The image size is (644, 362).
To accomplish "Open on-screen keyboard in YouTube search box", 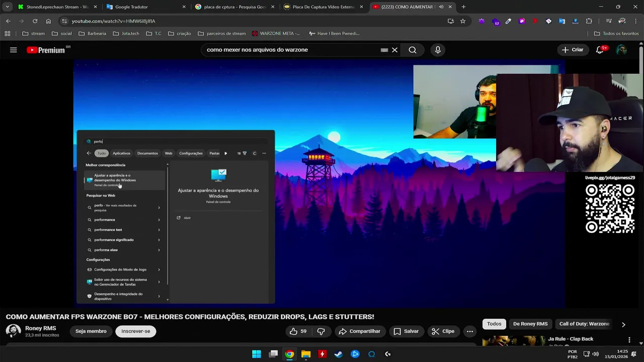I will click(x=384, y=50).
